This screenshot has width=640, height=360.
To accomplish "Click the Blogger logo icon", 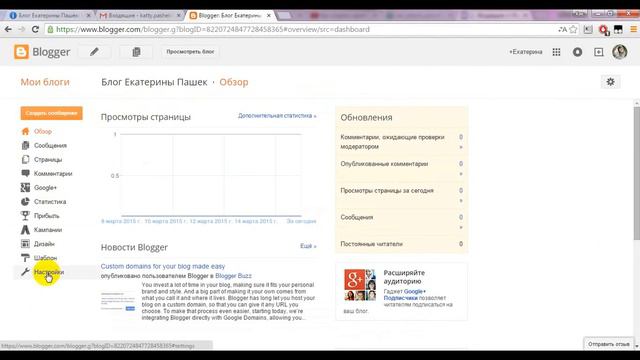I will (21, 52).
